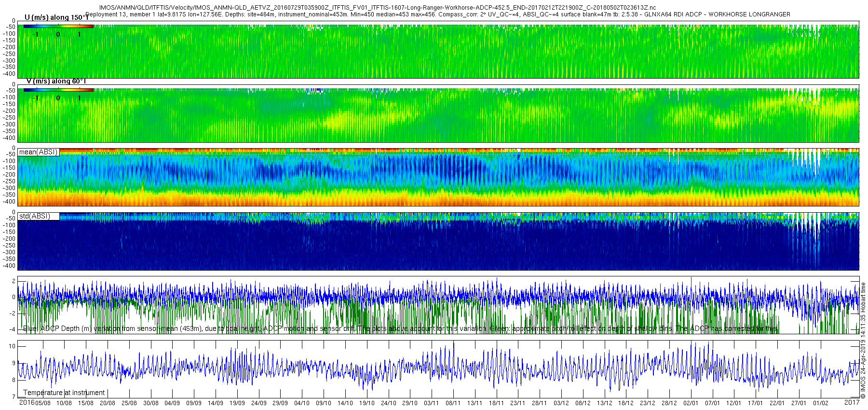Click the '14/09' date tick label
The image size is (868, 410).
coord(216,403)
